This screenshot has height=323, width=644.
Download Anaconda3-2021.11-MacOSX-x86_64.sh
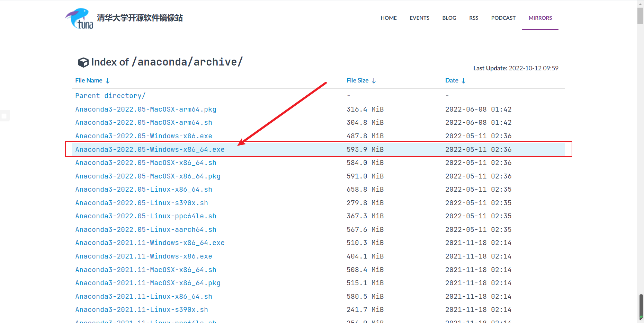[146, 270]
